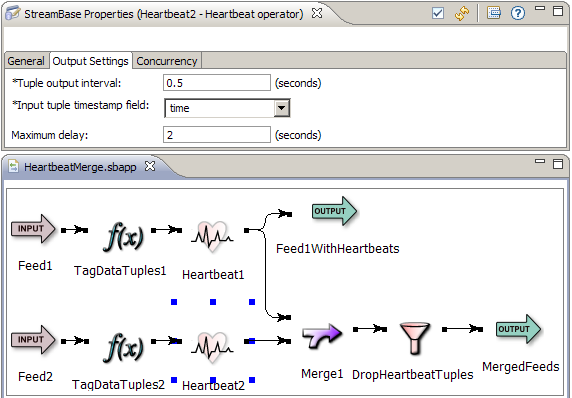Click the Feed2 input stream icon
572x398 pixels.
pos(33,339)
